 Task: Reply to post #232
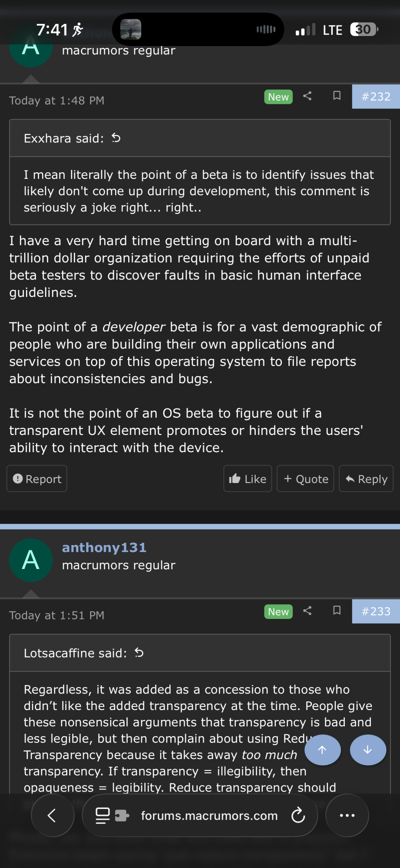point(366,479)
